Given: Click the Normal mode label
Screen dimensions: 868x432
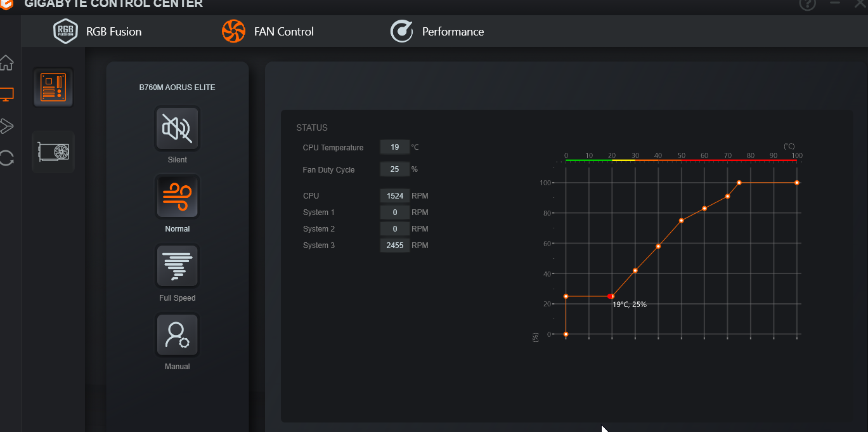Looking at the screenshot, I should [x=178, y=229].
